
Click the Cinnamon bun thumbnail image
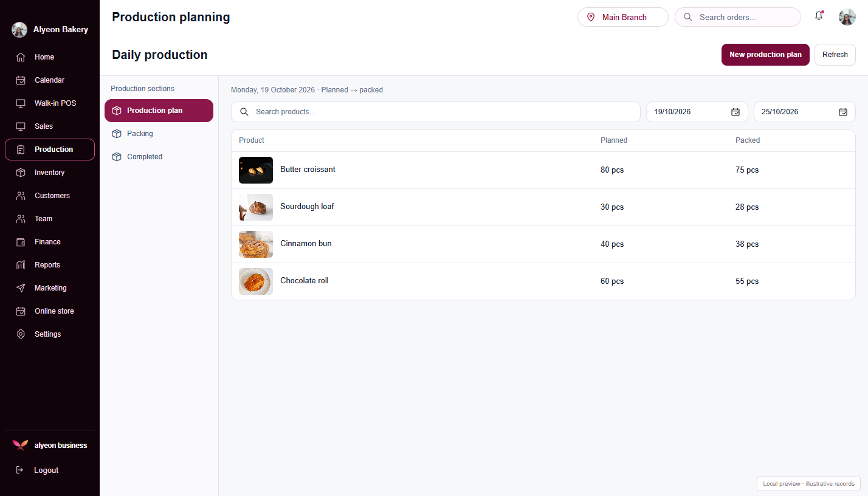click(x=256, y=244)
